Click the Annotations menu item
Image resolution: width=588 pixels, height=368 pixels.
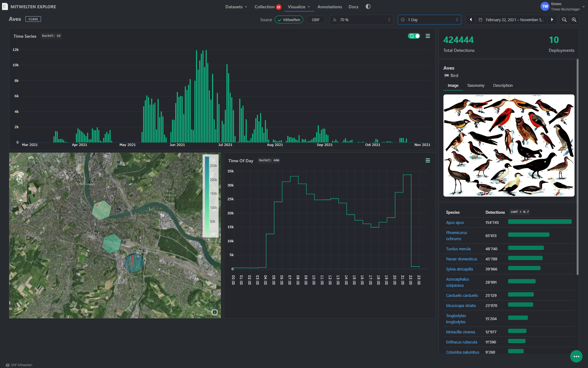330,6
